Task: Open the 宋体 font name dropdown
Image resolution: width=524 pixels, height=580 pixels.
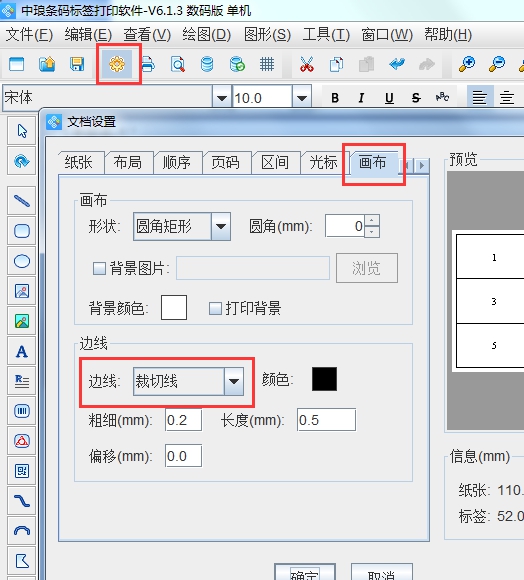Action: (222, 98)
